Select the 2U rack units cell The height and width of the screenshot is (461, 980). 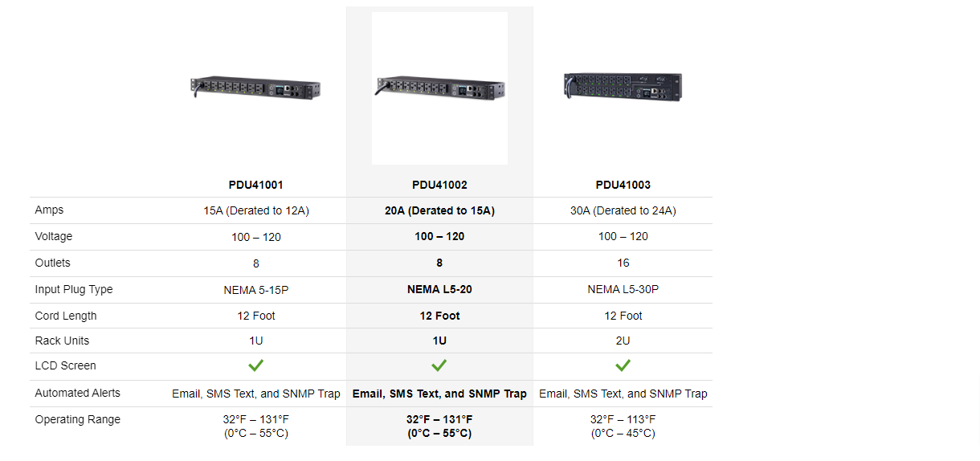(623, 341)
